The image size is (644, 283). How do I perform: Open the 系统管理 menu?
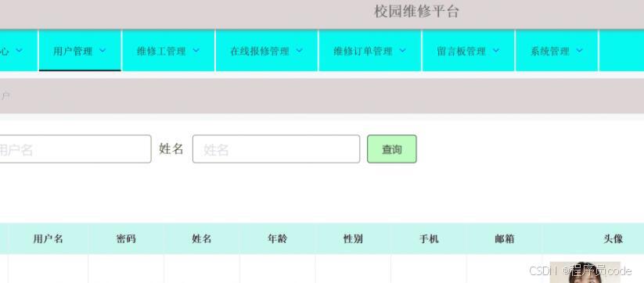[x=557, y=51]
